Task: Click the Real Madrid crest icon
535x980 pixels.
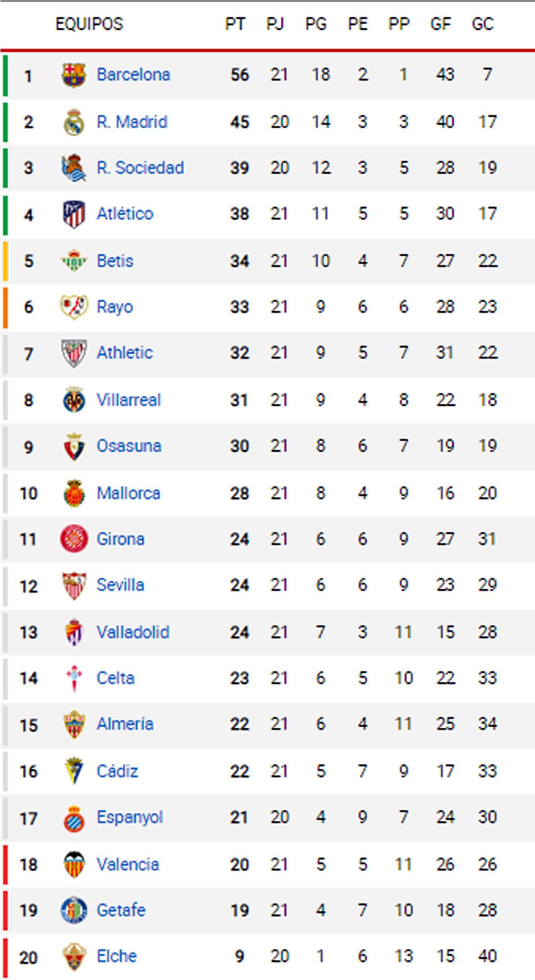Action: pos(74,122)
